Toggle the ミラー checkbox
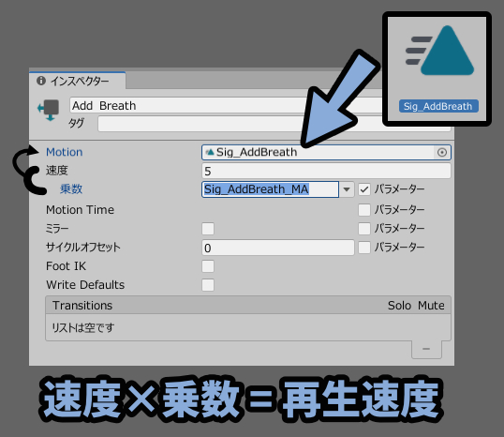504x437 pixels. tap(208, 229)
